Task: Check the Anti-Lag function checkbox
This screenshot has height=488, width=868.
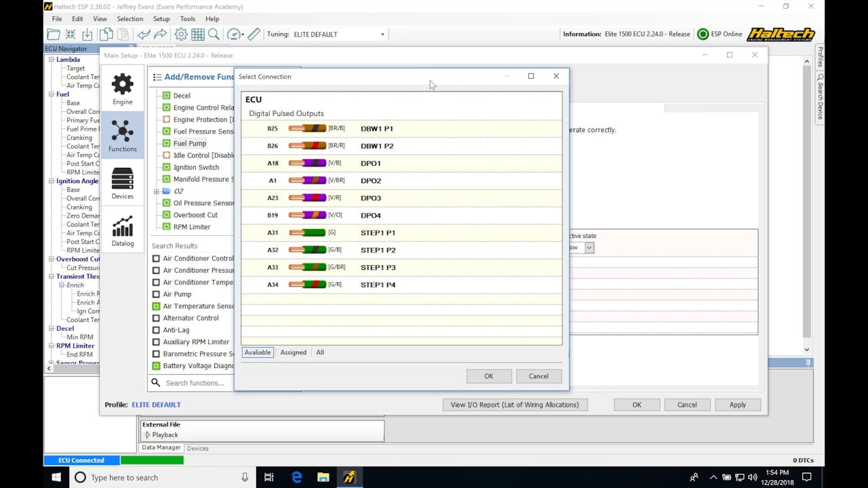Action: (x=156, y=330)
